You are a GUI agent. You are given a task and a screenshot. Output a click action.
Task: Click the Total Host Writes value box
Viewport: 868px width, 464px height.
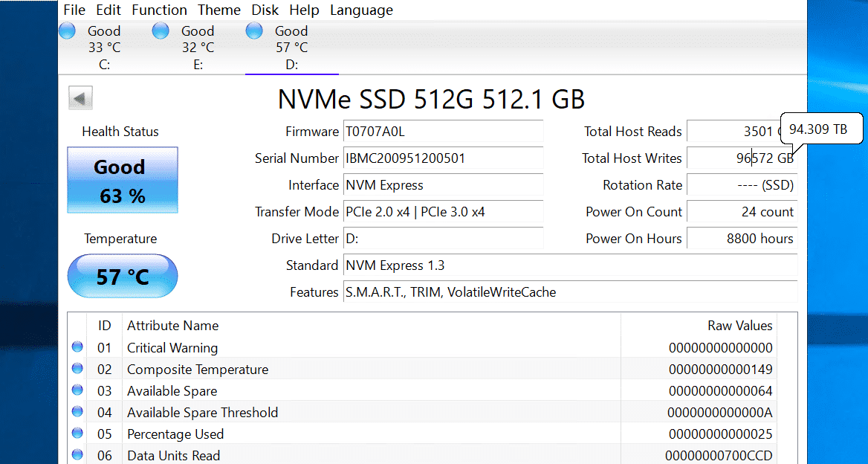click(x=741, y=158)
